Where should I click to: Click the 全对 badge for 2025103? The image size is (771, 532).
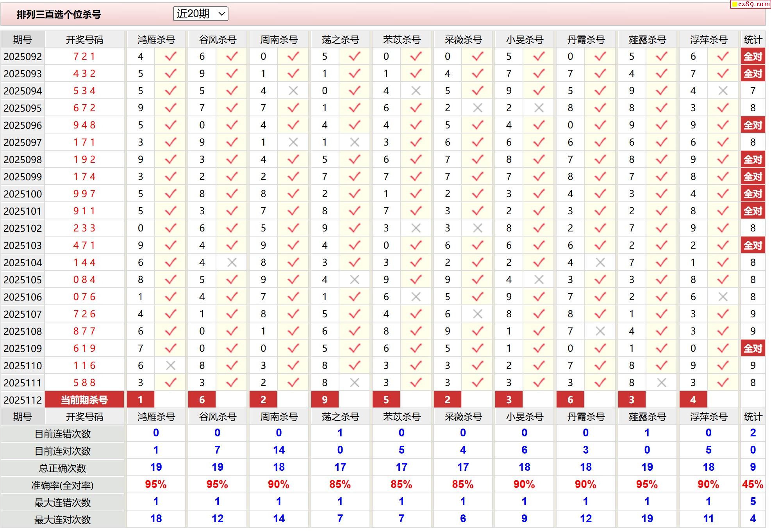point(753,246)
